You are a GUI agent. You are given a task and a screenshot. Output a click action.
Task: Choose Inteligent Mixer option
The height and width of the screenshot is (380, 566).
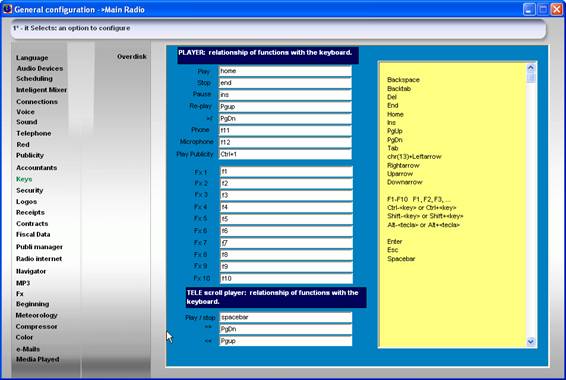coord(41,90)
